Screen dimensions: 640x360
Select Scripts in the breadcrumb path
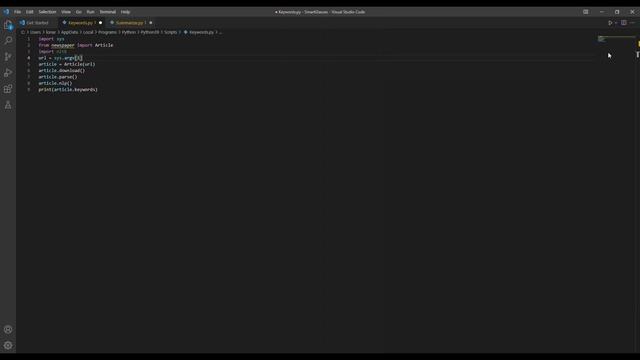[171, 32]
